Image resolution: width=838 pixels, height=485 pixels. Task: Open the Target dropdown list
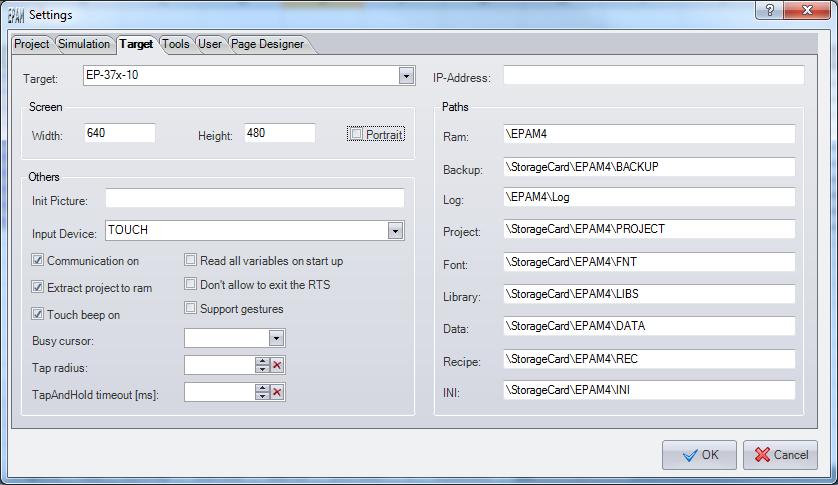(406, 76)
